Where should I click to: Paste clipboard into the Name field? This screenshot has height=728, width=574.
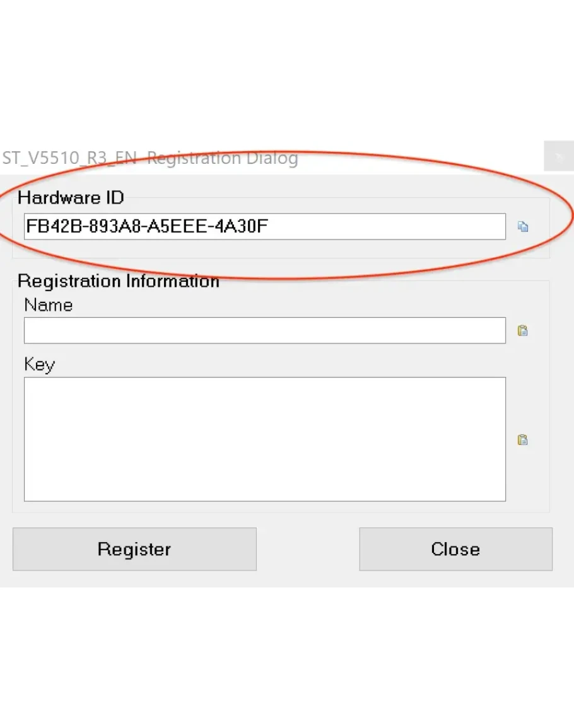pos(522,330)
